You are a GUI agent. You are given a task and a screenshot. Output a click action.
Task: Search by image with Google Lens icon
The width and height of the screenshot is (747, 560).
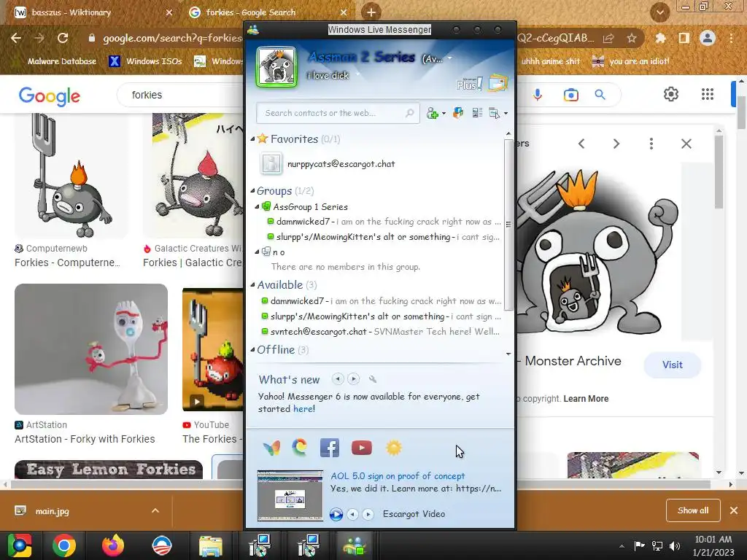coord(570,95)
